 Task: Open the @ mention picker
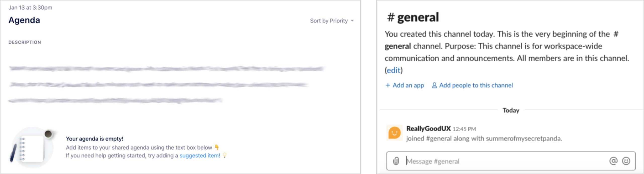point(613,161)
